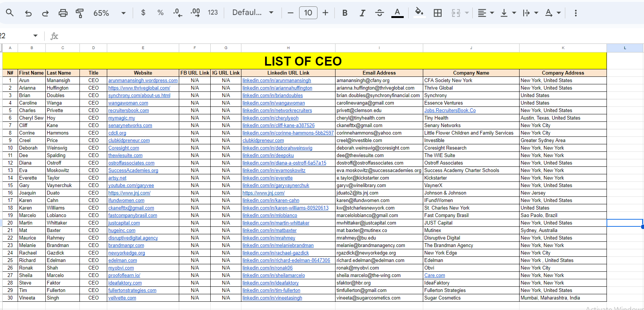Select the cell reading Vaynerchuk
644x310 pixels.
(x=63, y=186)
